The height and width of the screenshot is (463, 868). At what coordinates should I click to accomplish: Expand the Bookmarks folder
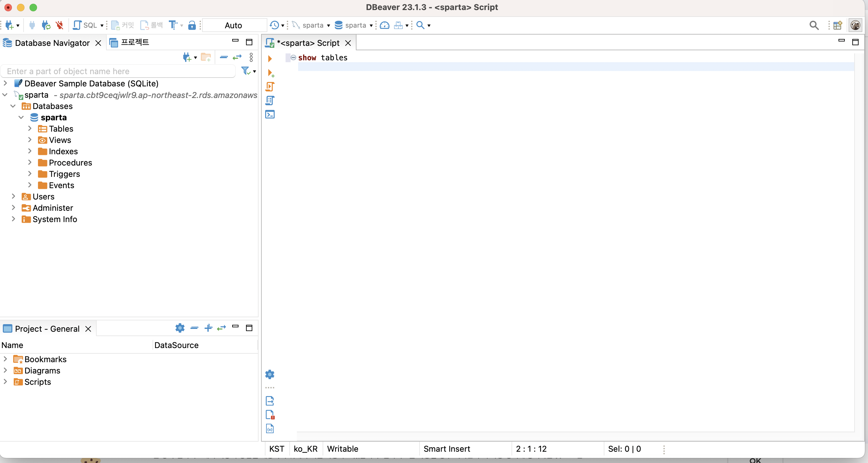5,359
